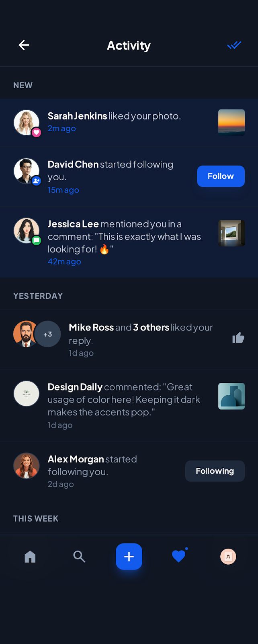Open David Chen's avatar
Image resolution: width=258 pixels, height=644 pixels.
[27, 171]
